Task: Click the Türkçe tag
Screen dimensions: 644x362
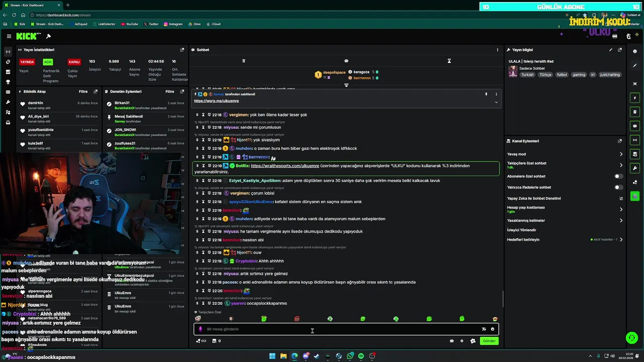Action: tap(545, 75)
